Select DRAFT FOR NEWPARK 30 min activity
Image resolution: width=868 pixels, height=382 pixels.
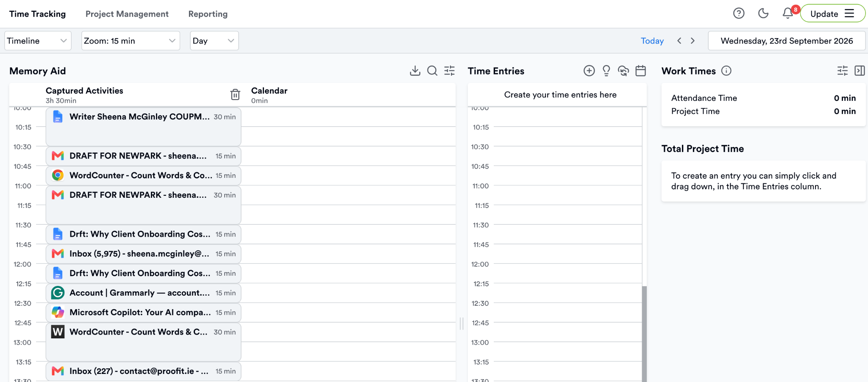click(143, 205)
